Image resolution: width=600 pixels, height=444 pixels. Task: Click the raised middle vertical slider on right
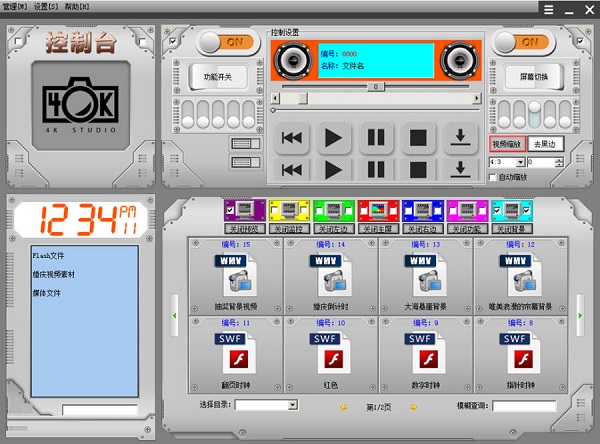coord(534,108)
